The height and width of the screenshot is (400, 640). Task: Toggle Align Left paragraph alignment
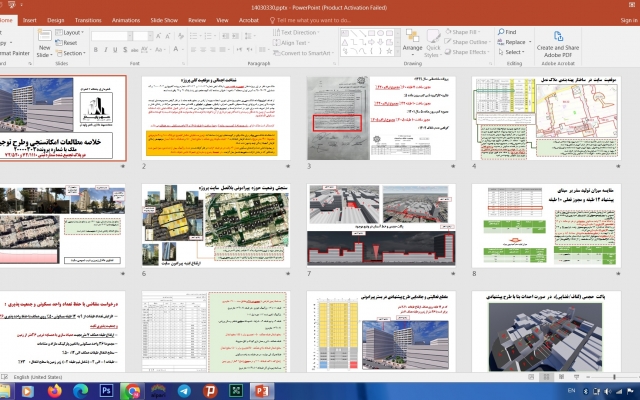tap(193, 49)
